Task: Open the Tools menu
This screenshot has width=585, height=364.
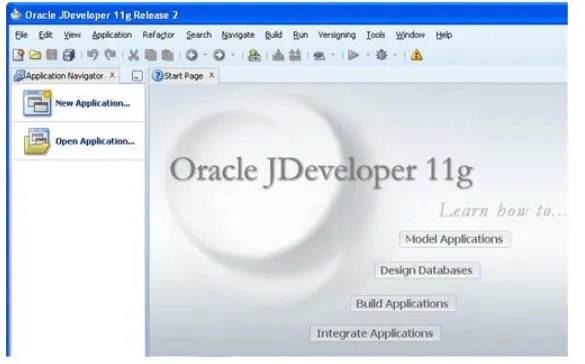Action: pos(375,35)
